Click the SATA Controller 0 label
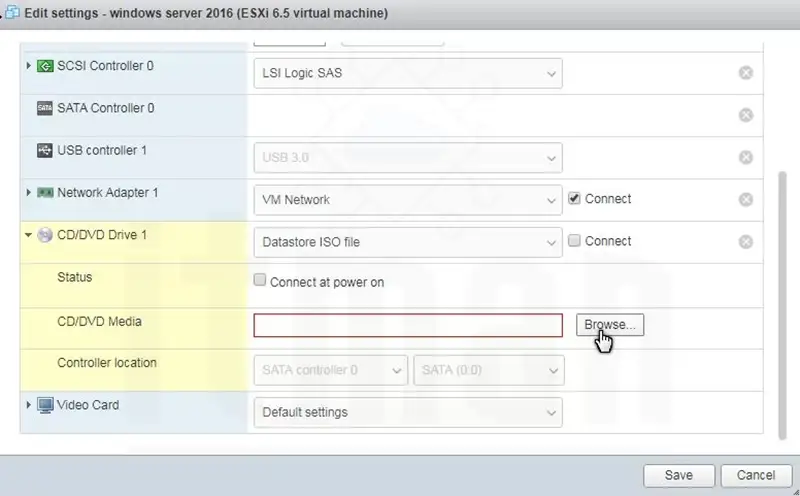Viewport: 800px width, 496px height. point(106,108)
